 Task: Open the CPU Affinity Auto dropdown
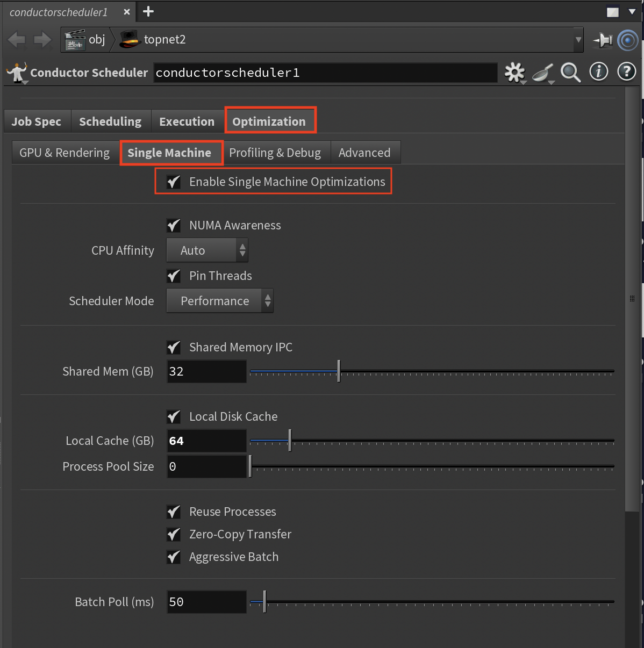pyautogui.click(x=207, y=250)
